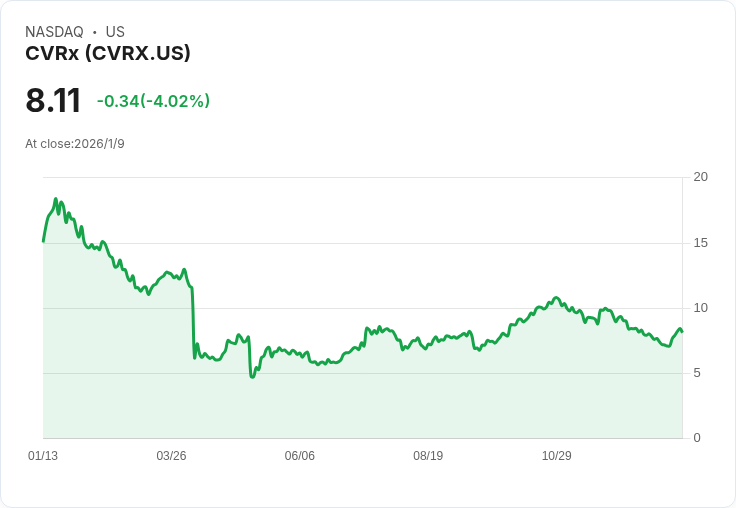The height and width of the screenshot is (508, 736).
Task: Click the -0.34(-4.02%) price change
Action: [x=153, y=101]
